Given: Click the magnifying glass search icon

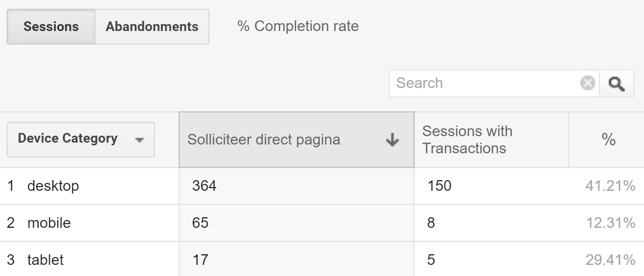Looking at the screenshot, I should coord(617,84).
